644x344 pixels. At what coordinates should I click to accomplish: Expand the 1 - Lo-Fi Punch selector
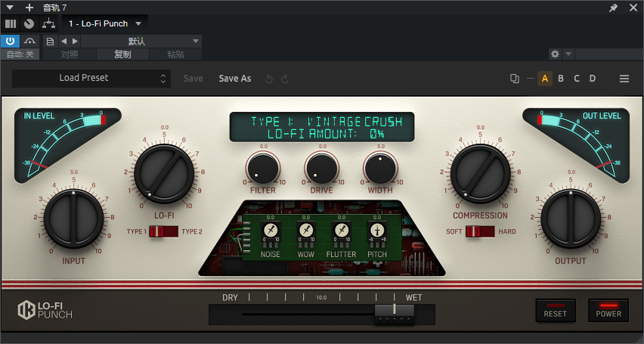(105, 24)
